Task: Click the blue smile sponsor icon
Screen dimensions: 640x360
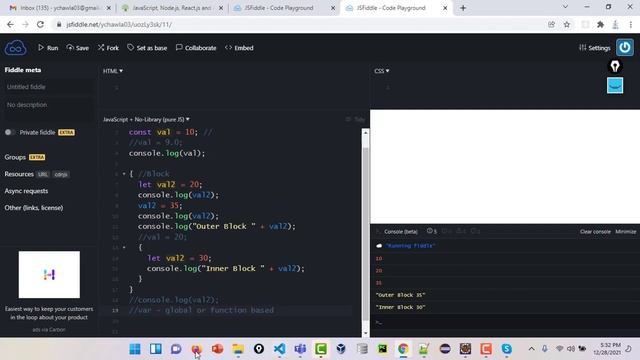Action: tap(615, 85)
